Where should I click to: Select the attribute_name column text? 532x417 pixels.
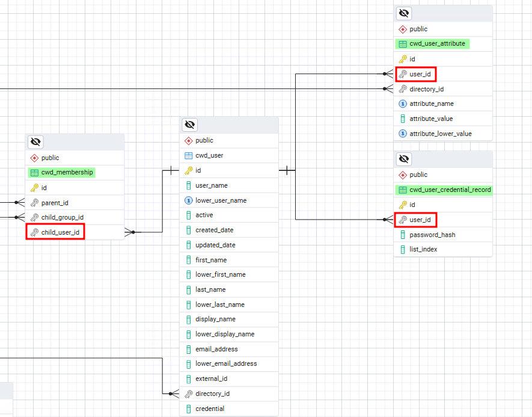tap(431, 103)
